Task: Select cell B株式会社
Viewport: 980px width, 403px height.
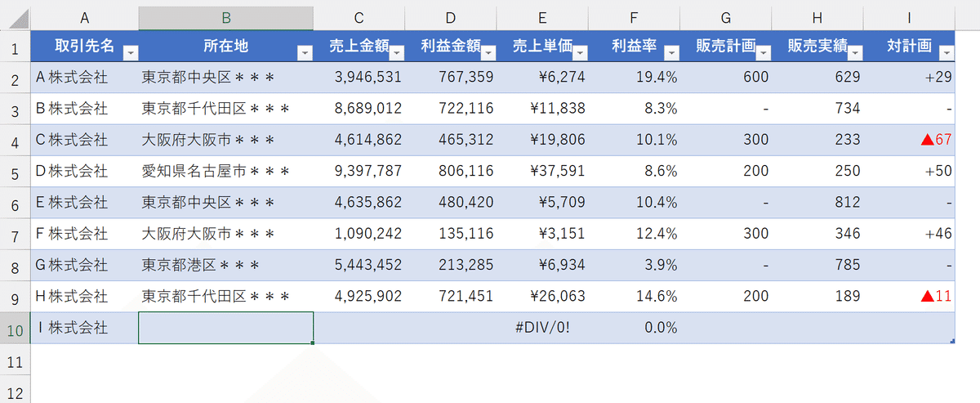Action: tap(84, 109)
